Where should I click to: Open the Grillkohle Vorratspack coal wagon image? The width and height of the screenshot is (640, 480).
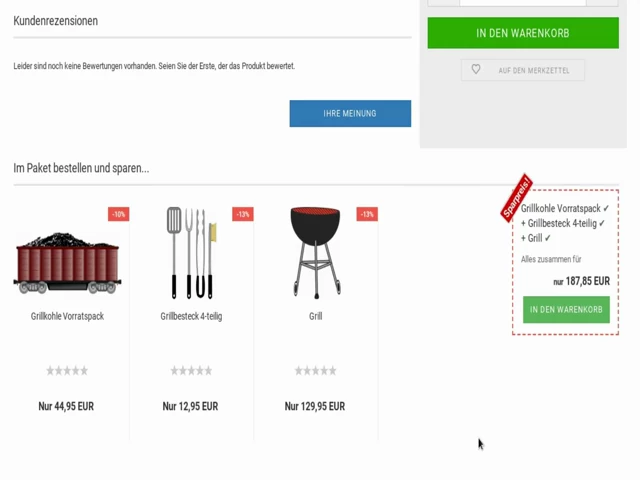67,263
